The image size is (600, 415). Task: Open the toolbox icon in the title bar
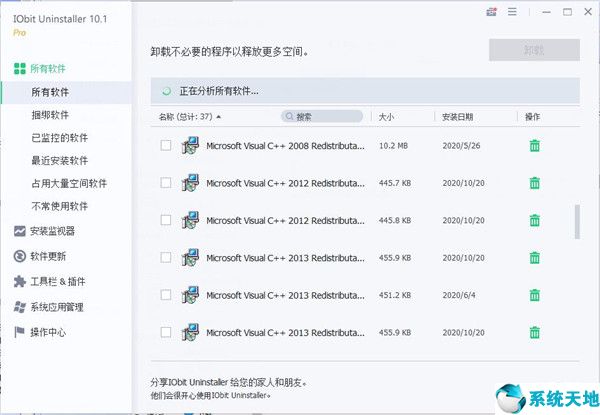click(491, 12)
